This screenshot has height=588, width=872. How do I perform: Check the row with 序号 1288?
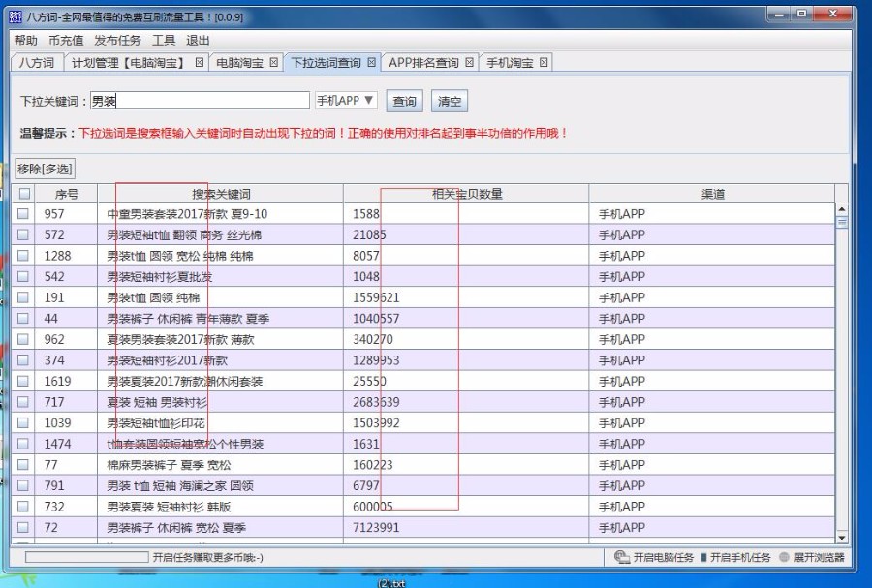(x=23, y=256)
